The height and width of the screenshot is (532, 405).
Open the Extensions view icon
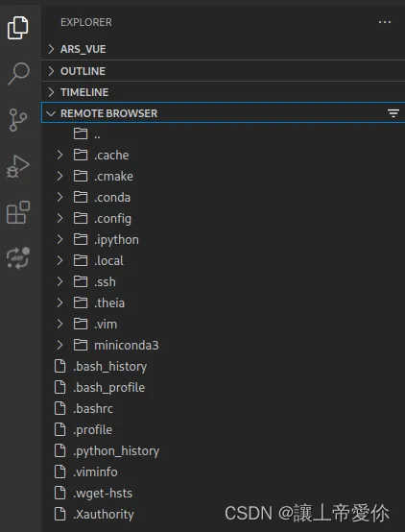coord(18,212)
